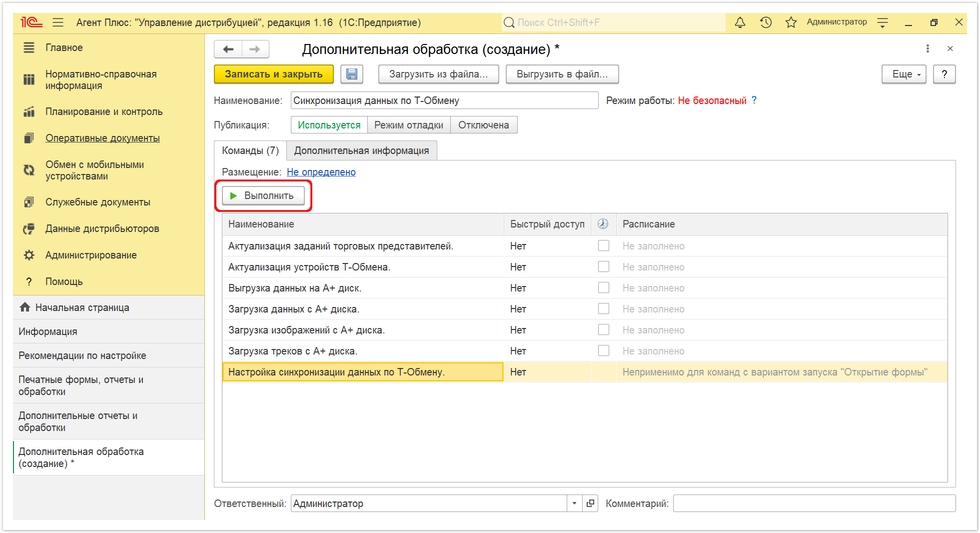980x533 pixels.
Task: Open the Еще dropdown menu
Action: (x=904, y=74)
